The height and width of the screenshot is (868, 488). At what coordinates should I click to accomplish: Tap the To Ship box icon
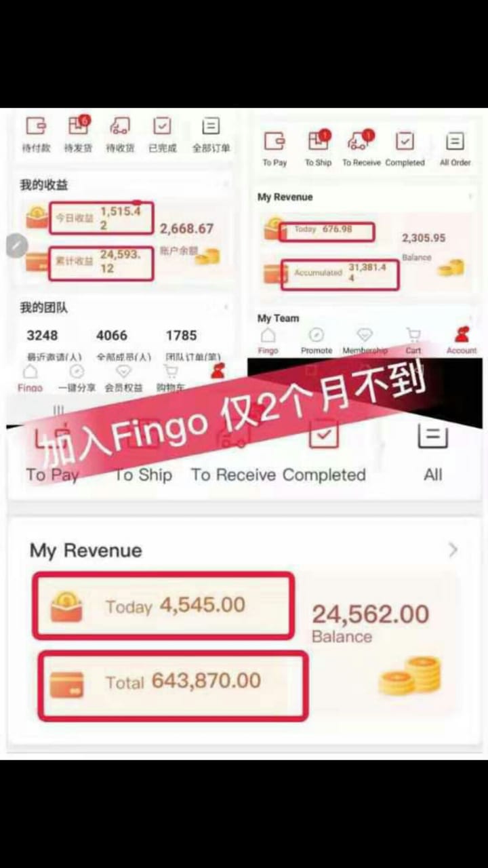318,140
